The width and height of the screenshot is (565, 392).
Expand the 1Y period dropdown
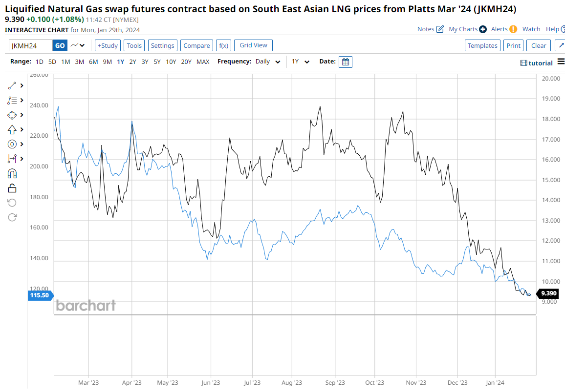pyautogui.click(x=301, y=62)
